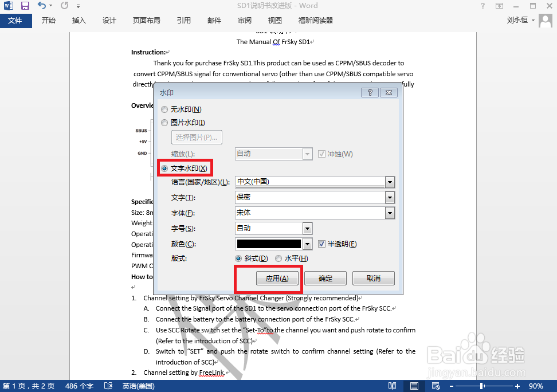The width and height of the screenshot is (557, 392).
Task: Open the 福昕阅读器 ribbon tab
Action: tap(315, 21)
